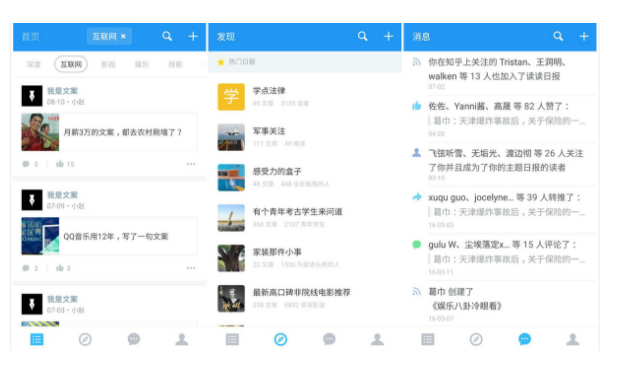Select the 互联网 category tab
The height and width of the screenshot is (377, 627).
[71, 64]
